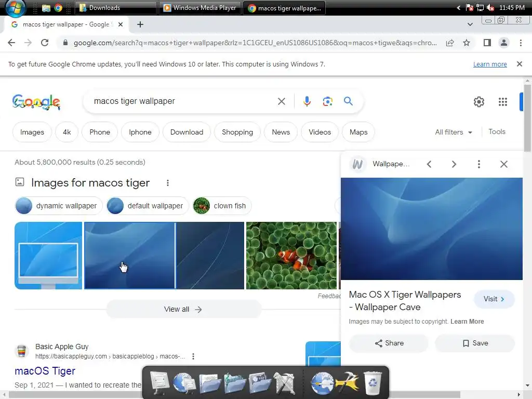
Task: Open the Chrome three-dot menu
Action: tap(521, 43)
